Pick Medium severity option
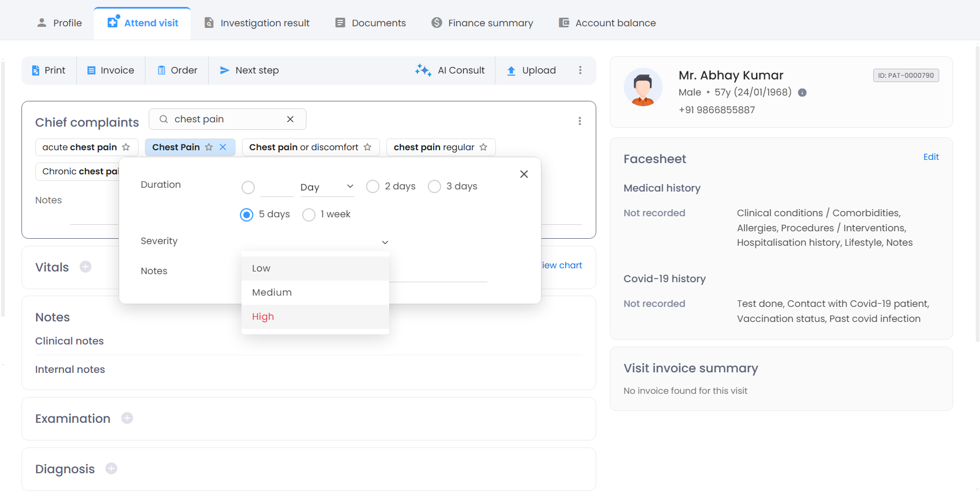The height and width of the screenshot is (492, 980). point(272,292)
